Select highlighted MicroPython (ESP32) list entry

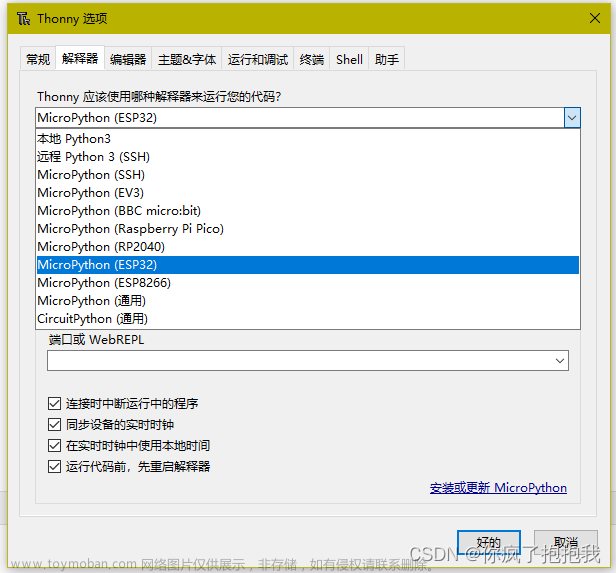pyautogui.click(x=308, y=265)
